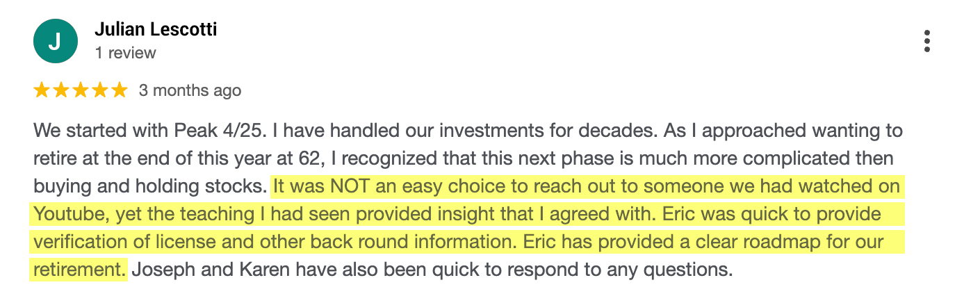This screenshot has width=980, height=303.
Task: Click the first star in rating
Action: 42,90
